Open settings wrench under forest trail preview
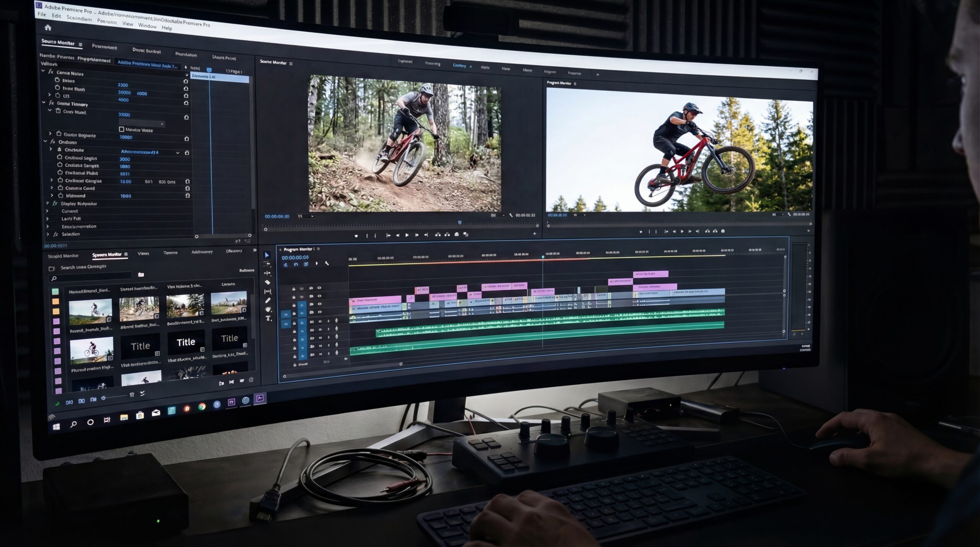 coord(511,215)
